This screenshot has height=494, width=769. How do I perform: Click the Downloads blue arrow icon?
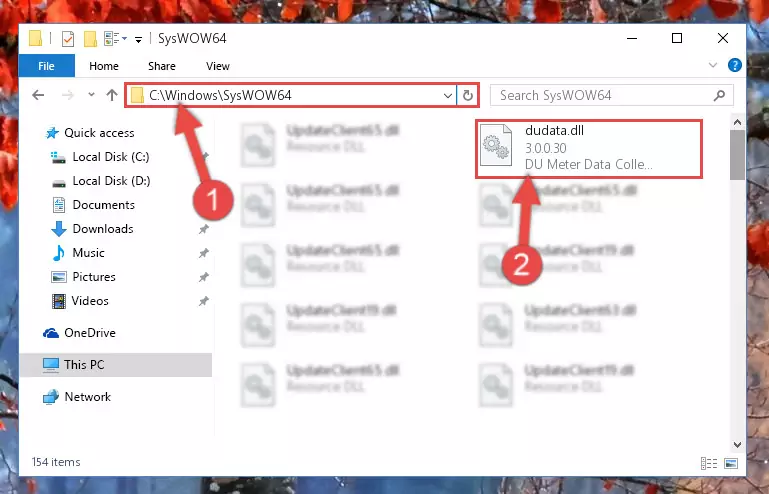59,229
